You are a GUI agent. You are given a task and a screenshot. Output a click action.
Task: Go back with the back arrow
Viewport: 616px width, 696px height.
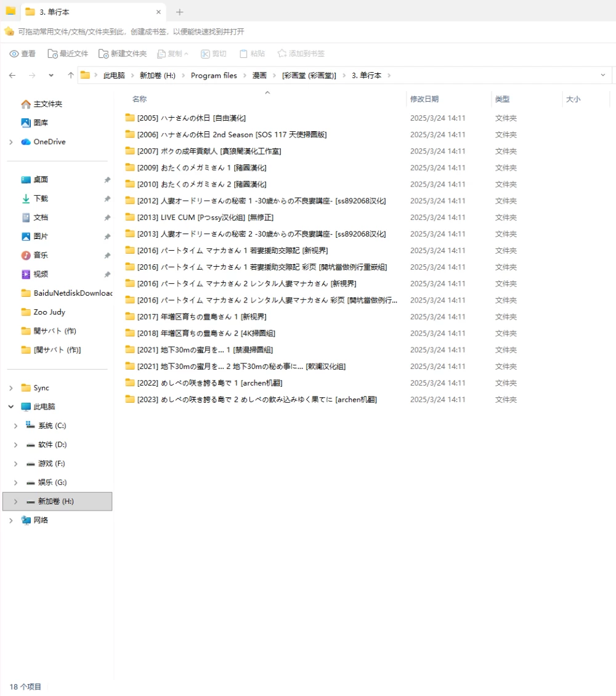tap(12, 76)
